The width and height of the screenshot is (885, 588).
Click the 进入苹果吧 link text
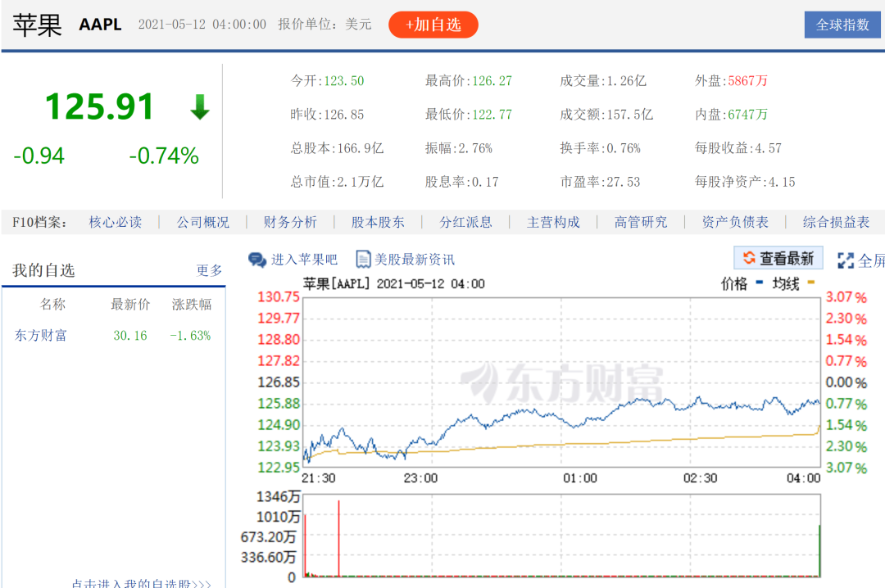point(304,260)
